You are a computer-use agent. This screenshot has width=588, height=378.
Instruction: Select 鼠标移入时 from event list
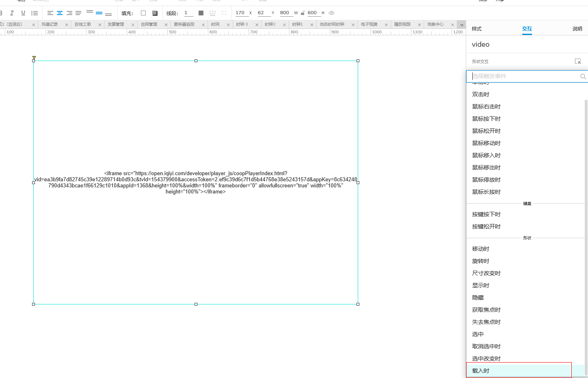click(486, 155)
